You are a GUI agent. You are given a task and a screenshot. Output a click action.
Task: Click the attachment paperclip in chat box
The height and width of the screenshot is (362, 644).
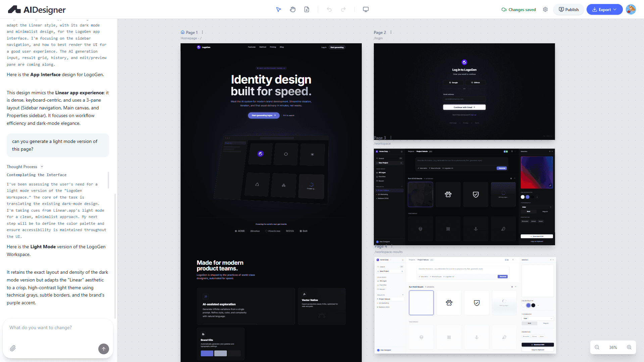(13, 348)
